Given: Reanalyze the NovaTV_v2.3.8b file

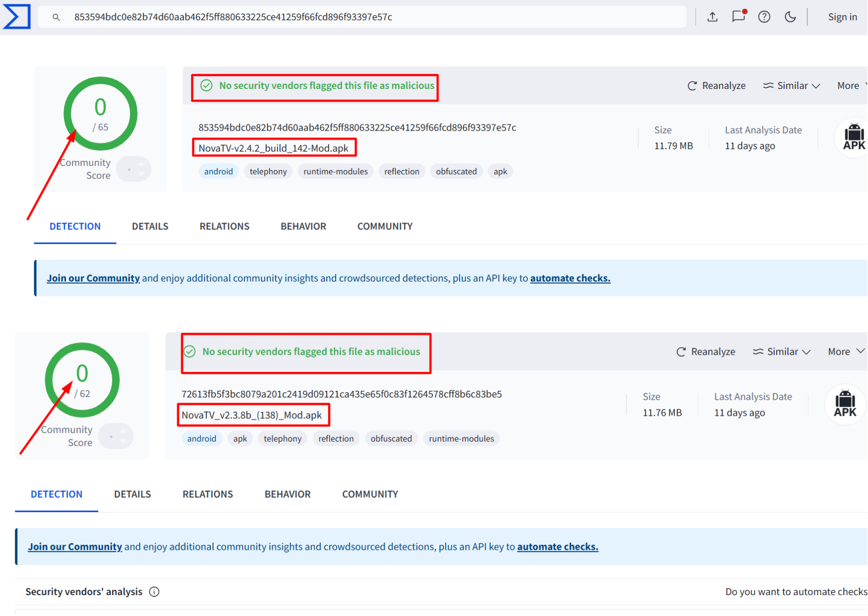Looking at the screenshot, I should [706, 352].
